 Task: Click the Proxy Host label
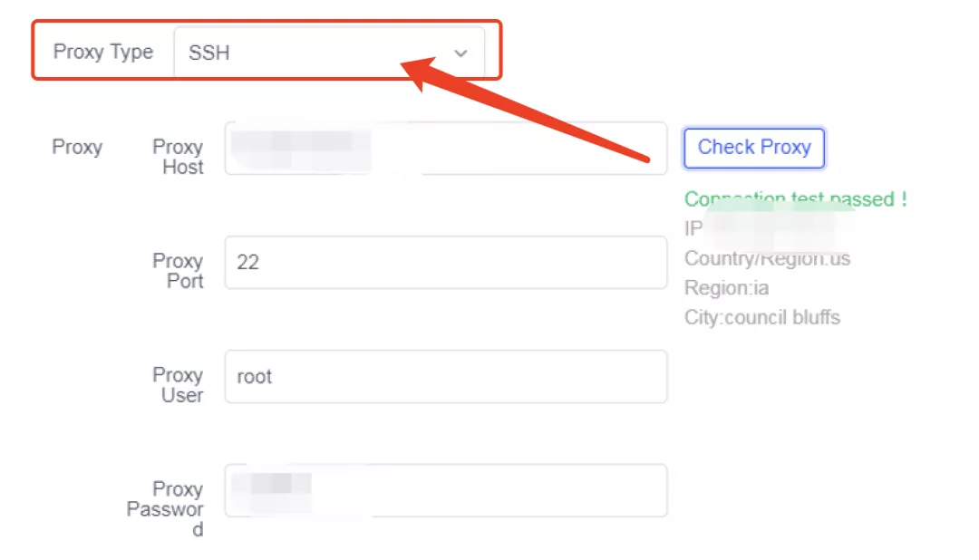coord(178,157)
